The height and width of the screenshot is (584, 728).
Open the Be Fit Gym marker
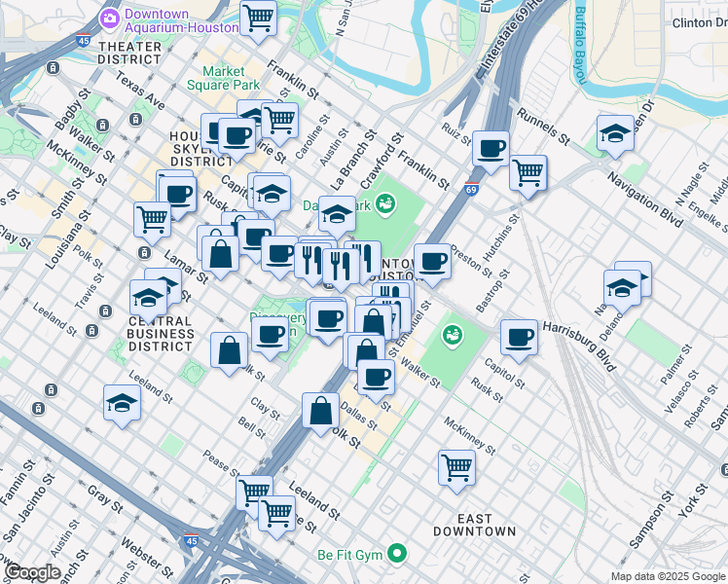[x=397, y=554]
